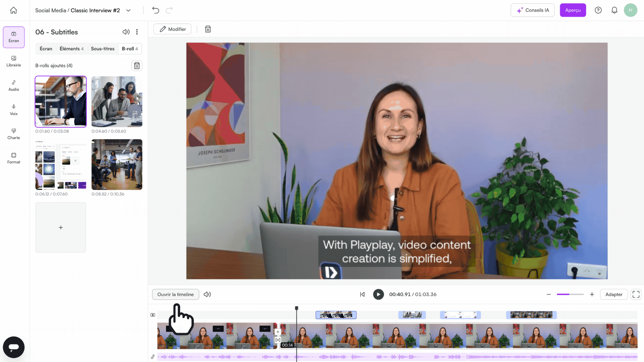
Task: Toggle timeline audio volume icon
Action: 207,294
